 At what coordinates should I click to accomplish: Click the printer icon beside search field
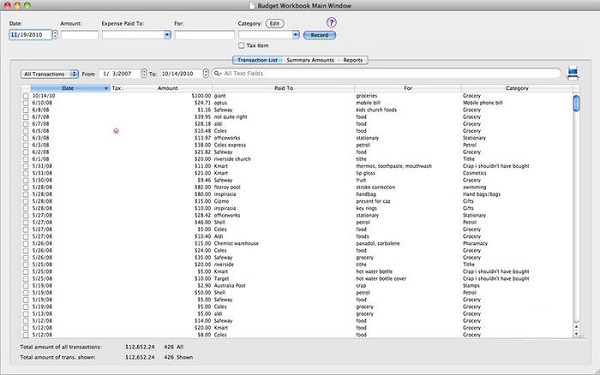[572, 73]
